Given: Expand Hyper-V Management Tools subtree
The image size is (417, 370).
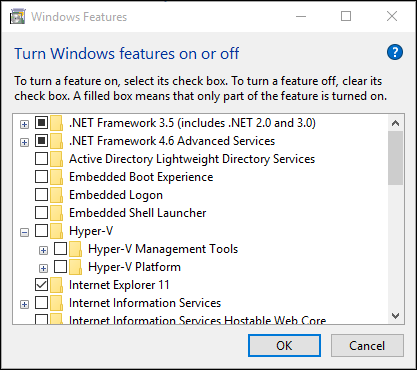Looking at the screenshot, I should point(43,251).
